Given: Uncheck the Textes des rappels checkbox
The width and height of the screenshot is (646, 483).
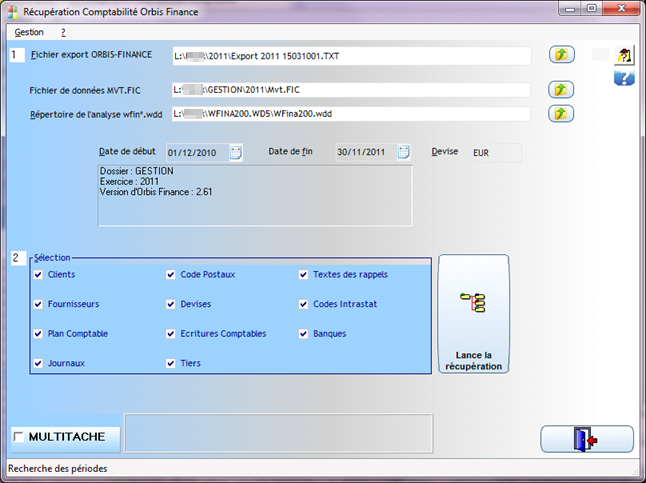Looking at the screenshot, I should (x=304, y=275).
